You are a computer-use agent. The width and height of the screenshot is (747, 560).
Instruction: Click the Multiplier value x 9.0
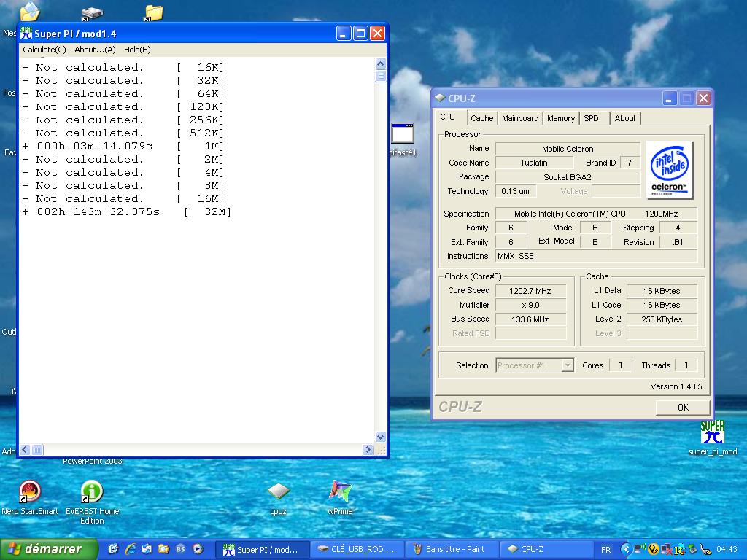coord(530,306)
